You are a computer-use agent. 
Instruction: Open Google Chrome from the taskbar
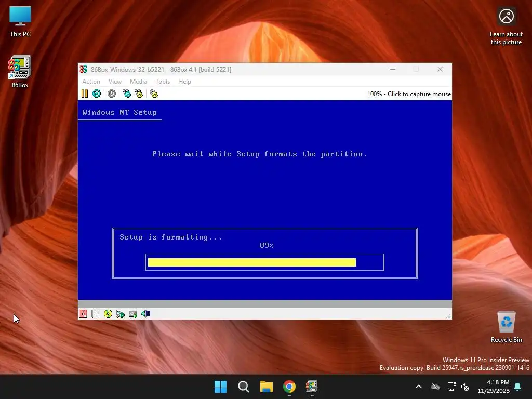tap(289, 387)
